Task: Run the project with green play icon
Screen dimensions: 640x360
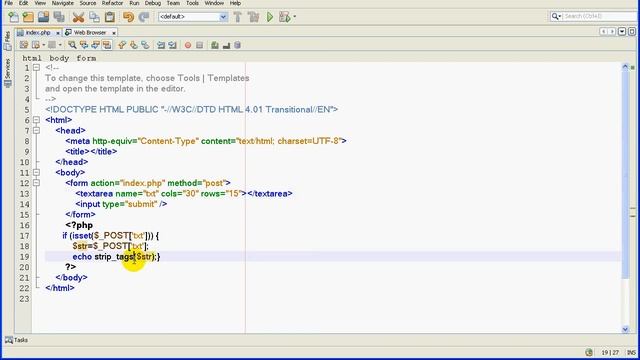Action: coord(270,17)
